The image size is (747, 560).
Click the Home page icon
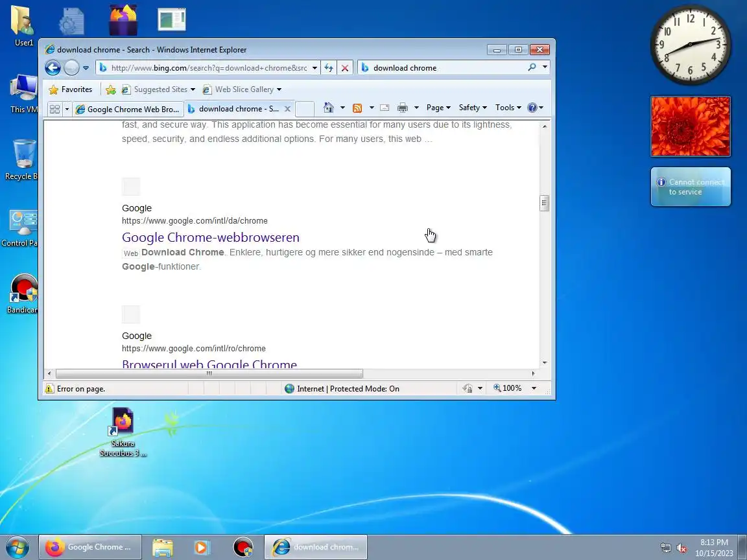coord(328,108)
